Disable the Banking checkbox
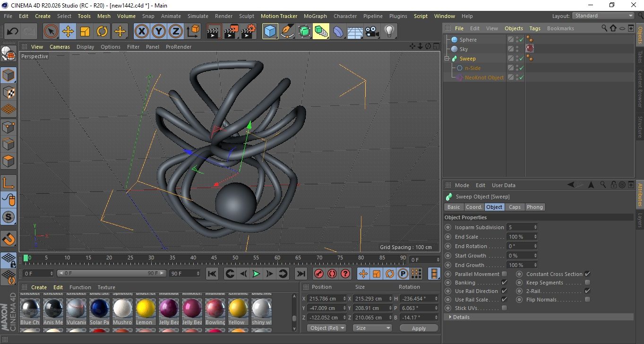This screenshot has width=644, height=344. coord(504,283)
